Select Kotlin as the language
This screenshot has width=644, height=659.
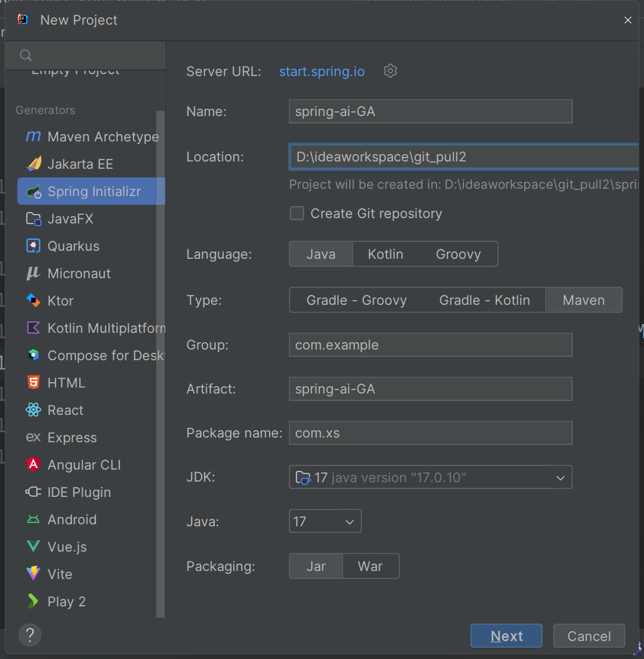[x=385, y=254]
